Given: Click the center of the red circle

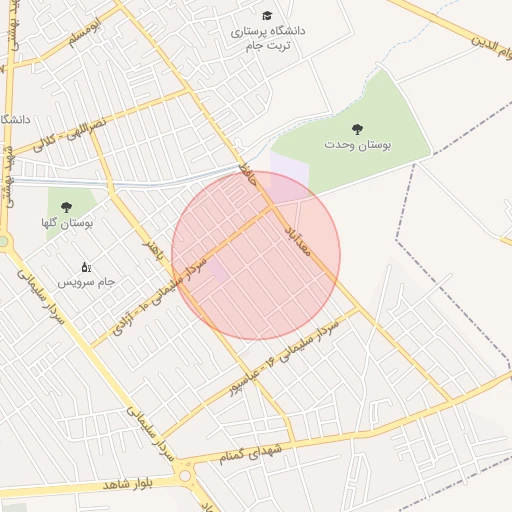Looking at the screenshot, I should 256,256.
